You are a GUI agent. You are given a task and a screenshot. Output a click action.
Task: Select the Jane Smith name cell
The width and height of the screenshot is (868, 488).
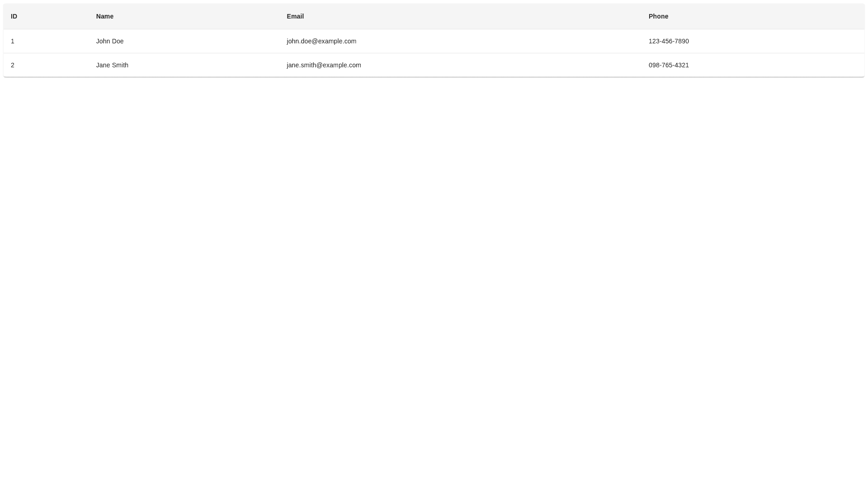click(112, 65)
